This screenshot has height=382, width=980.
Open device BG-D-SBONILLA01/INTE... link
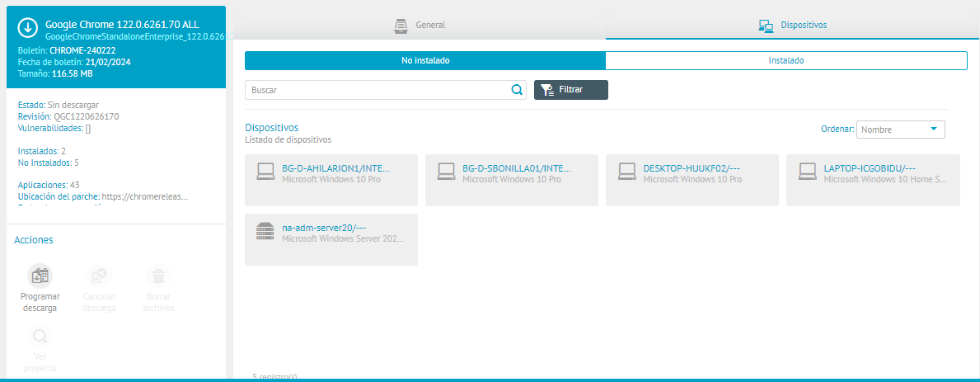pyautogui.click(x=516, y=168)
